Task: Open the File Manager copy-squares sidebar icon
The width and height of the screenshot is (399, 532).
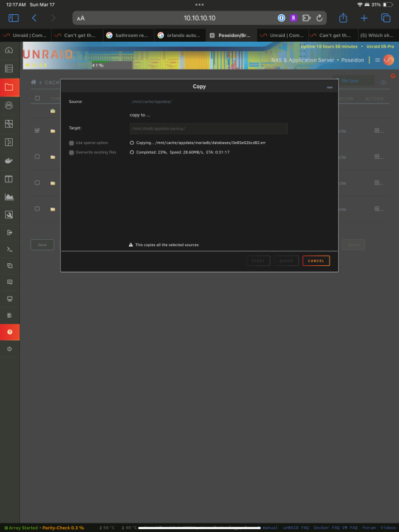Action: click(x=9, y=266)
